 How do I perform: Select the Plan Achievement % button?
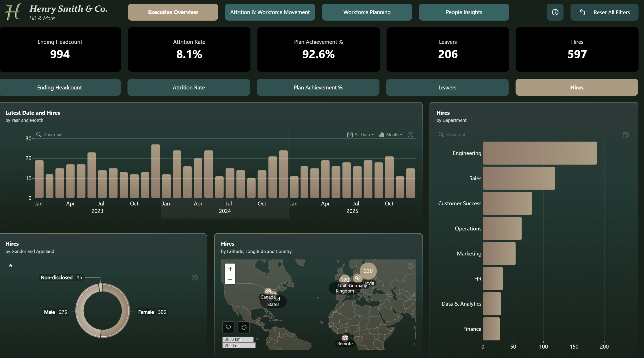[318, 87]
